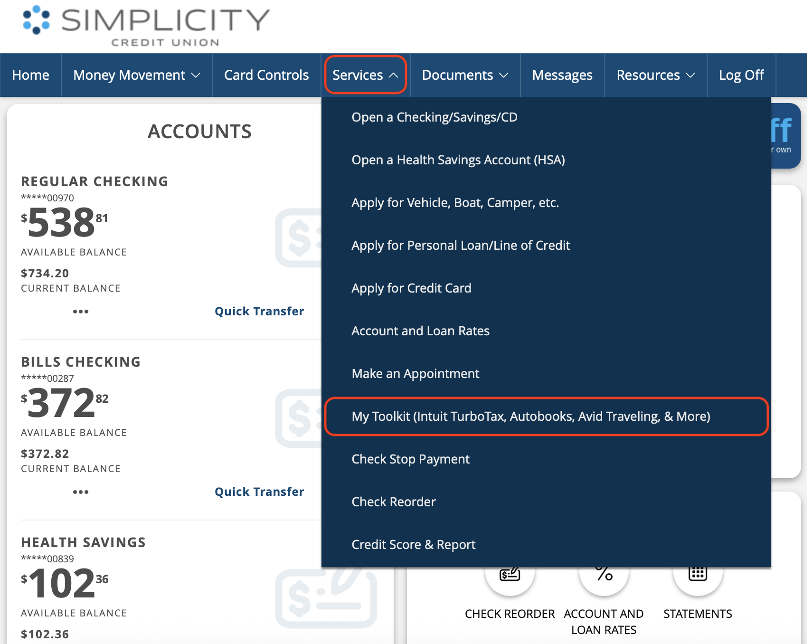Open the Resources dropdown
This screenshot has width=812, height=644.
point(655,75)
